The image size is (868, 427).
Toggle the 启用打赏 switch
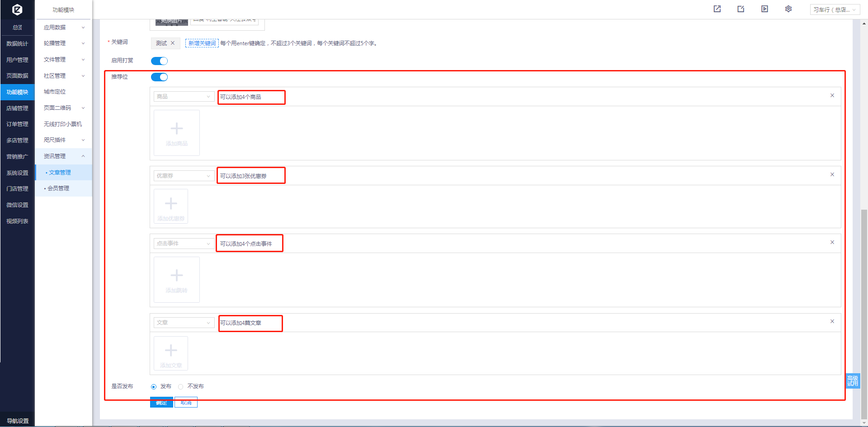[159, 61]
